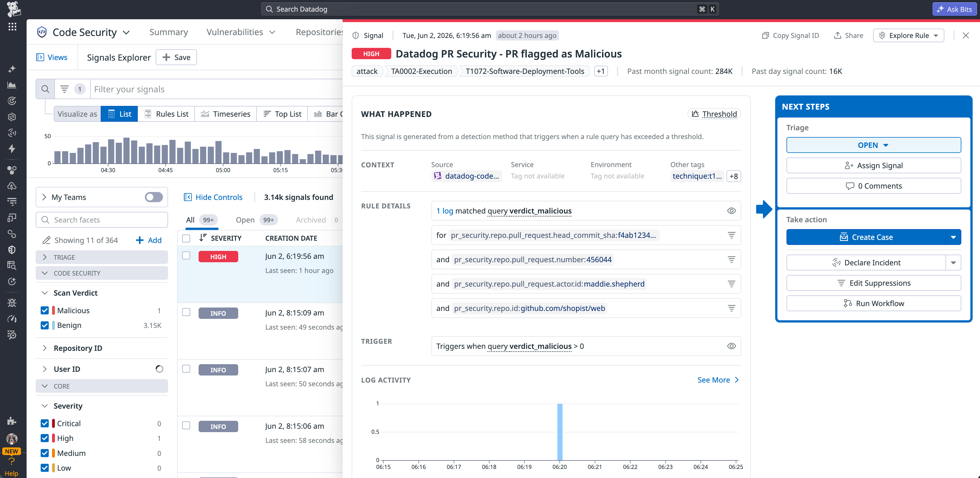Open the Declare Incident dropdown arrow
This screenshot has height=478, width=980.
953,263
